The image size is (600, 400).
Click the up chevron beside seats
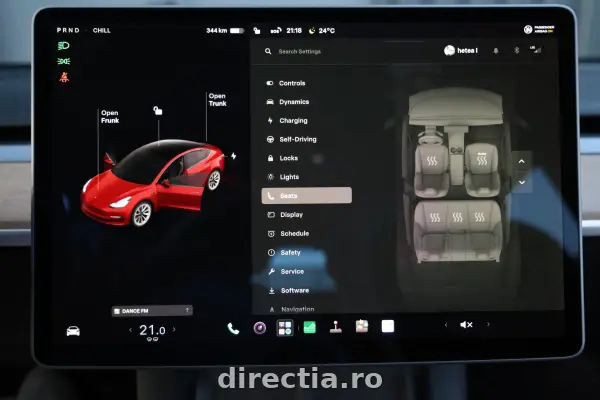pyautogui.click(x=522, y=161)
